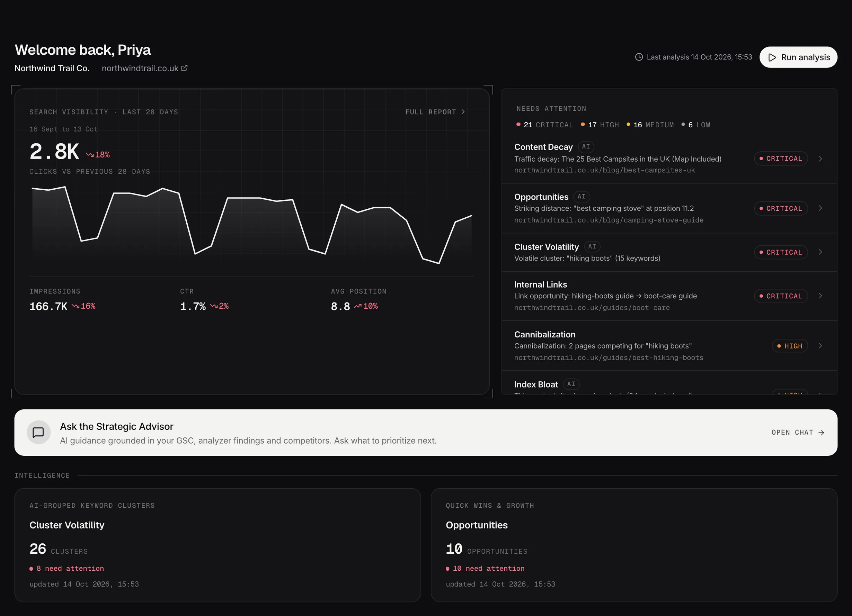
Task: Click the camping-stove-guide URL text
Action: click(609, 220)
